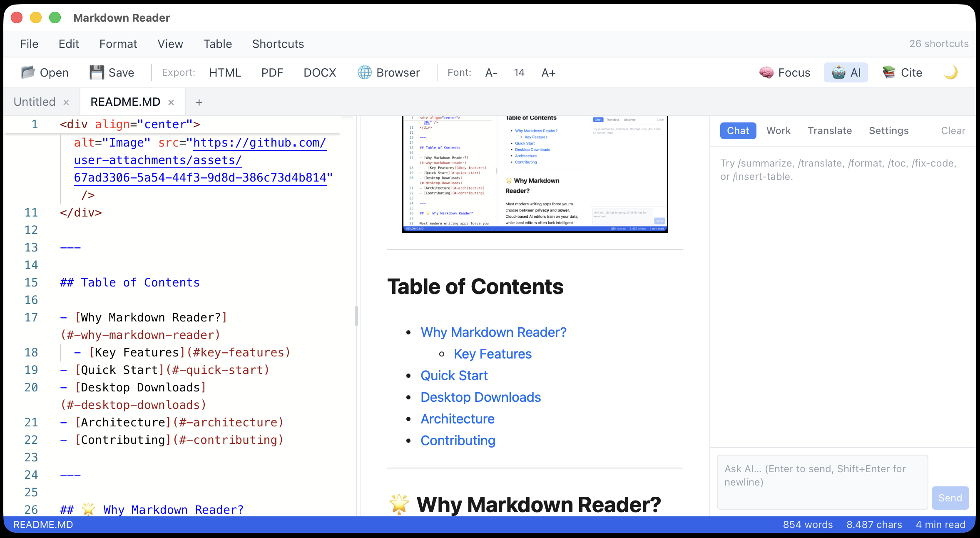This screenshot has width=980, height=538.
Task: Open the Translate tab in the AI panel
Action: [830, 131]
